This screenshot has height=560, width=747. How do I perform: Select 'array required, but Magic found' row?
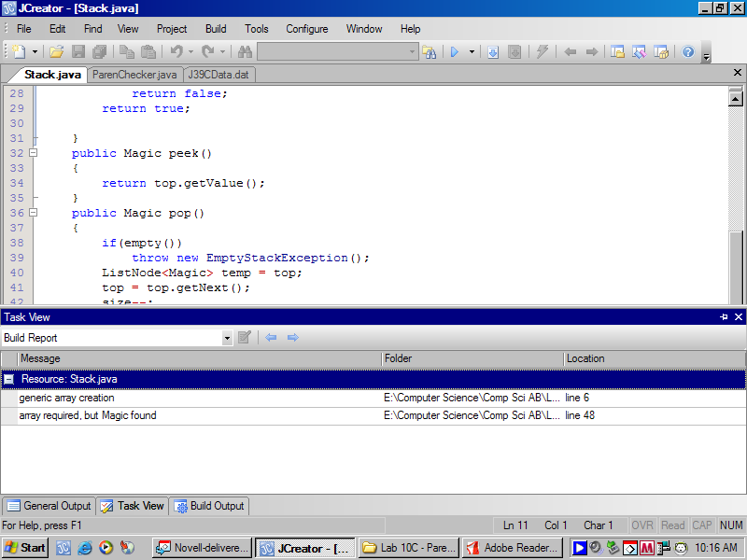[x=373, y=415]
